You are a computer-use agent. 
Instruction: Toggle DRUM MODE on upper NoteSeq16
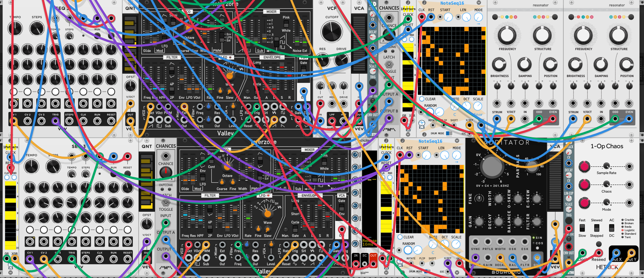(x=449, y=133)
